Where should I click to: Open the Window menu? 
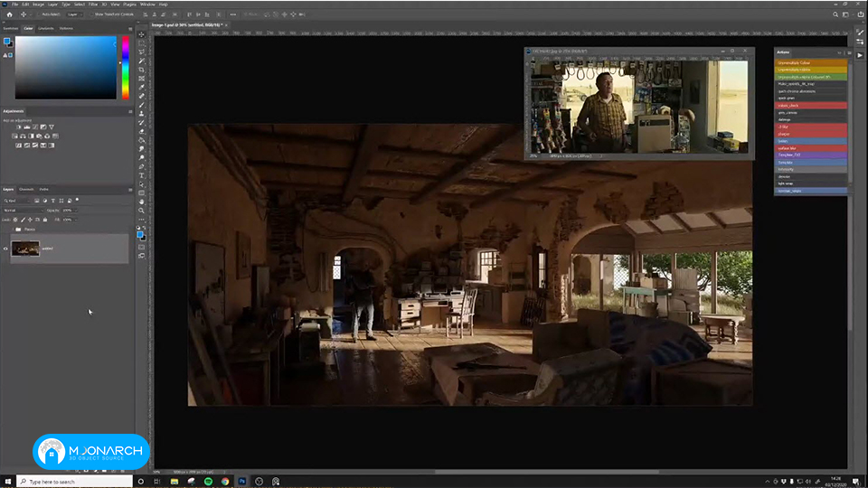(x=147, y=4)
